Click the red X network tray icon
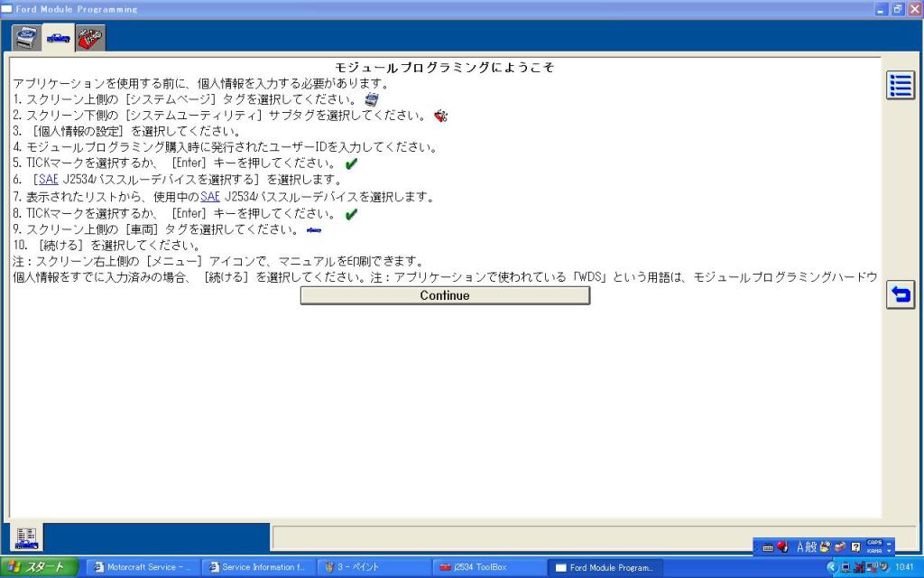Viewport: 924px width, 578px height. (x=859, y=567)
